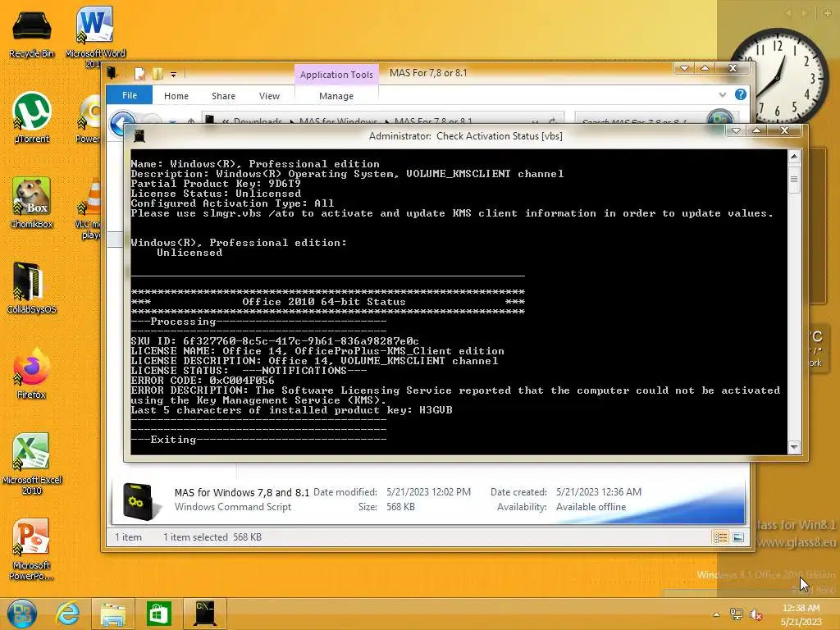Open Quick Access Toolbar customize dropdown
The height and width of the screenshot is (630, 840).
click(x=174, y=74)
